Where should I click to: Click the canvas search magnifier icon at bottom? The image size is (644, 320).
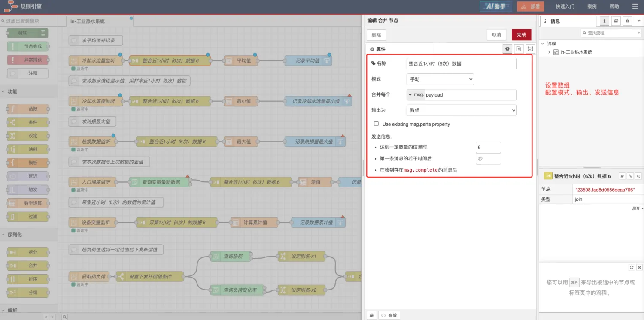click(64, 317)
